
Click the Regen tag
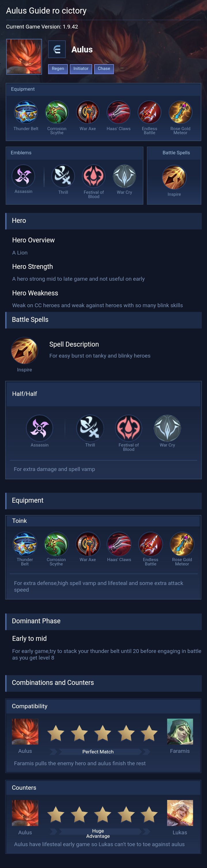click(58, 69)
